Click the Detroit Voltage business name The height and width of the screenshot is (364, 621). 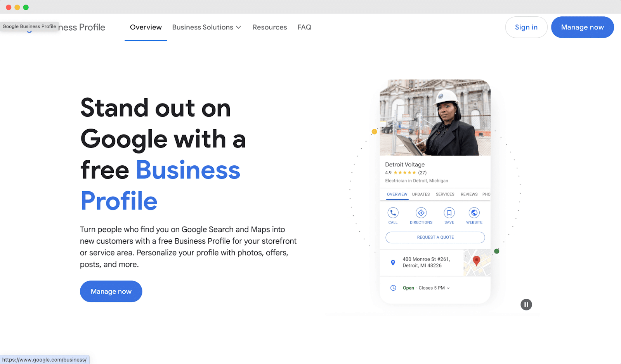tap(405, 165)
